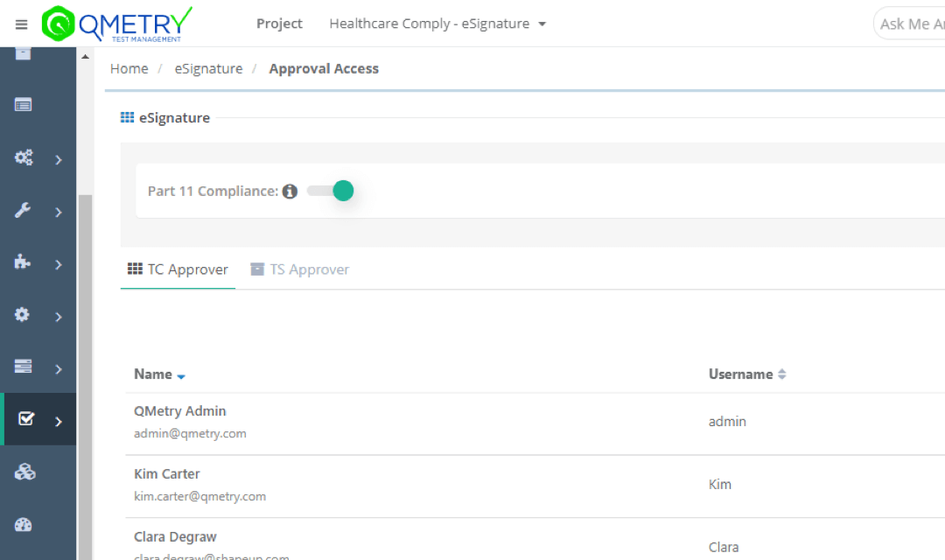Open the Healthcare Comply project dropdown
The width and height of the screenshot is (945, 560).
[437, 24]
